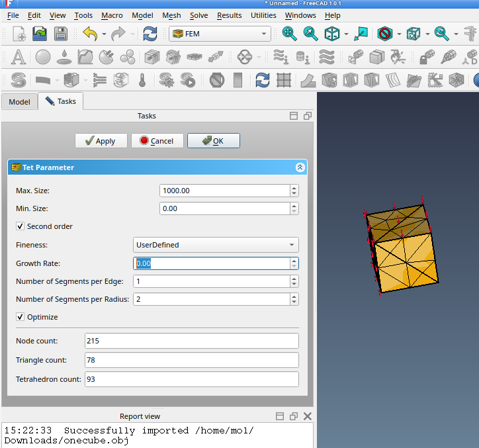Increase the Max. Size spinner value
Screen dimensions: 479x448
point(294,188)
